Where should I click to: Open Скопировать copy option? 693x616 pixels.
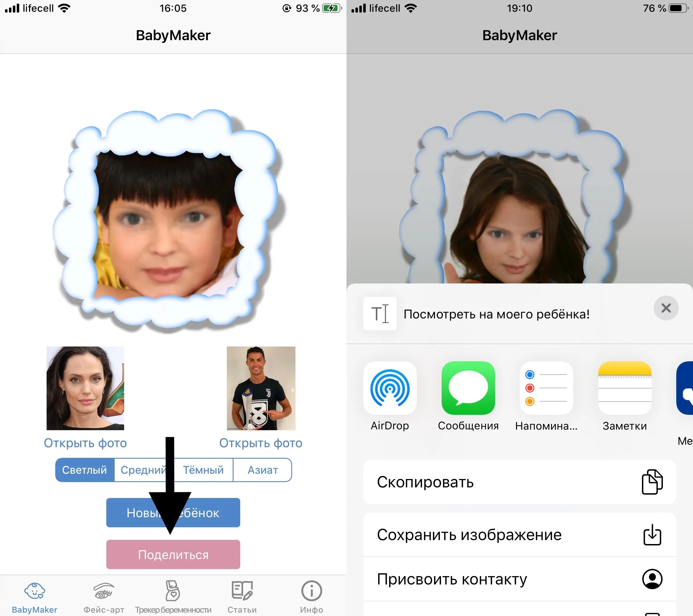[x=521, y=481]
